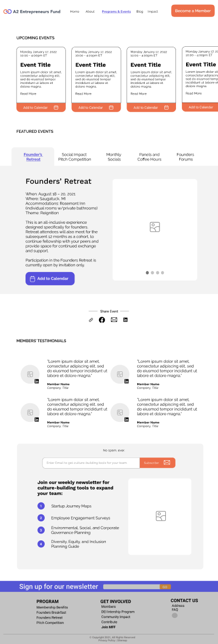
Task: Select the second carousel dot indicator
Action: [152, 273]
